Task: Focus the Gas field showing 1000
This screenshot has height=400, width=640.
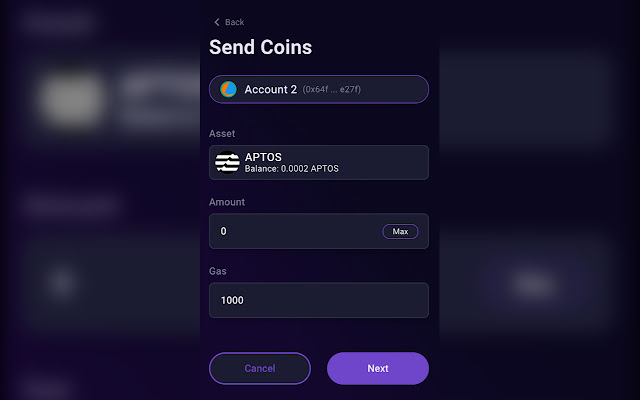Action: [319, 300]
